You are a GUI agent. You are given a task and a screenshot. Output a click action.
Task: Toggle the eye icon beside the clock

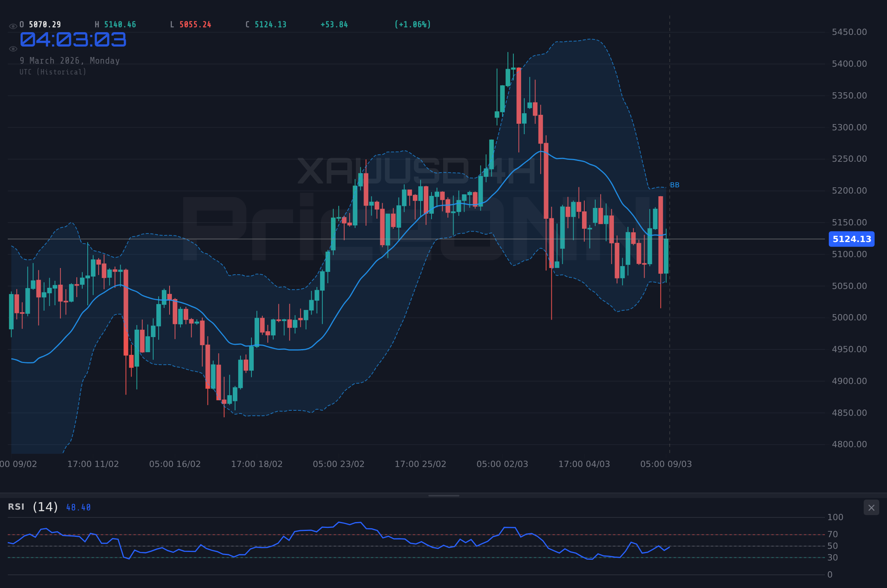[x=13, y=49]
